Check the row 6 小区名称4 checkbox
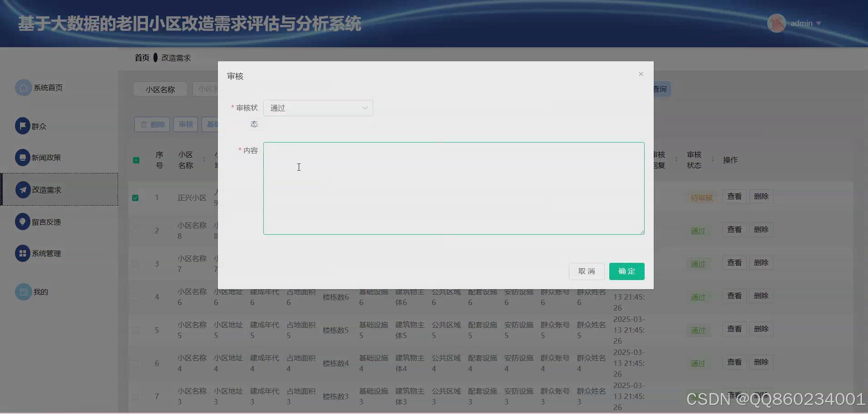 pos(135,363)
